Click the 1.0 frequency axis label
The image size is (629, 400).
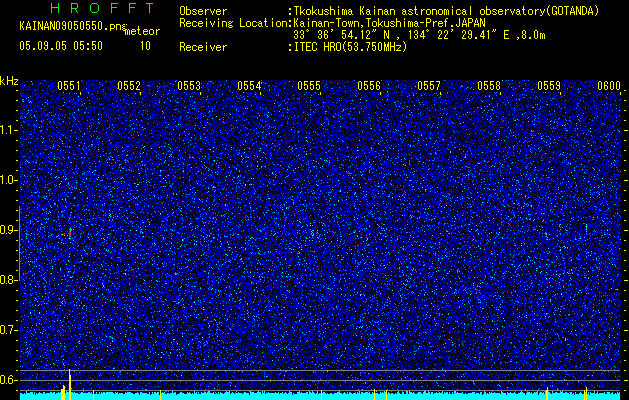(8, 181)
